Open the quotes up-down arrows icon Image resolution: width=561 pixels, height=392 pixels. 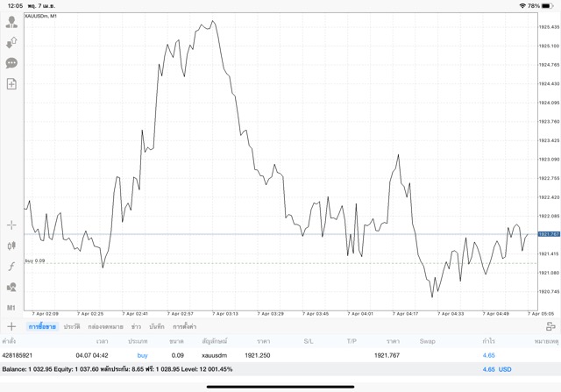[x=11, y=42]
